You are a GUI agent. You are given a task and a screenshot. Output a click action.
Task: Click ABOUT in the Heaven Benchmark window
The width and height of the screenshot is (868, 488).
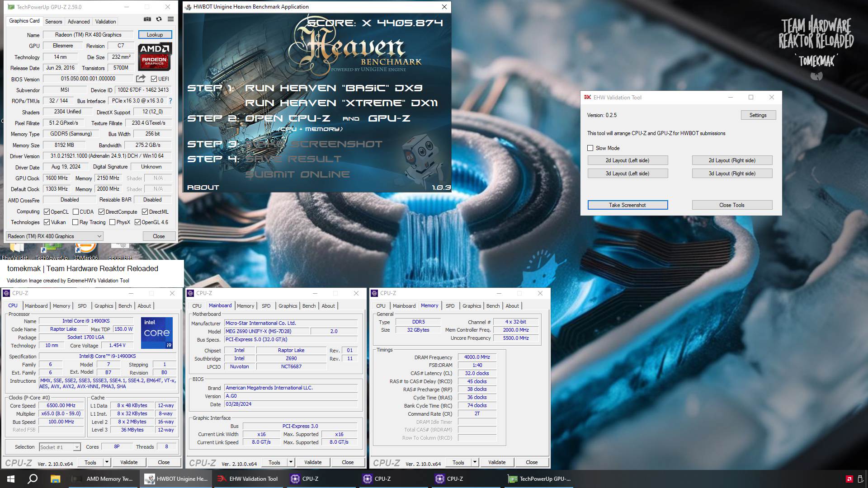(x=203, y=188)
